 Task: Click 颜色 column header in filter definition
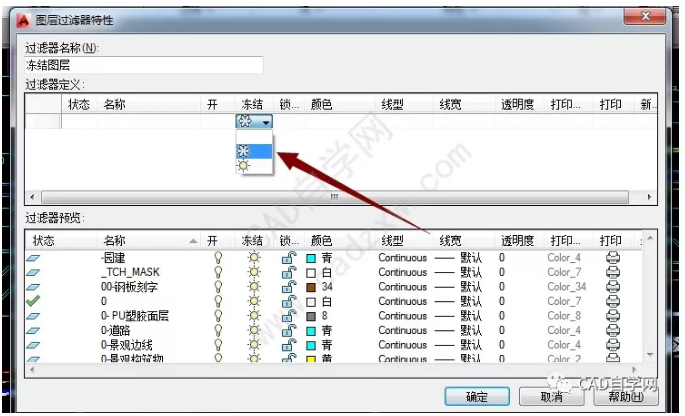(321, 104)
